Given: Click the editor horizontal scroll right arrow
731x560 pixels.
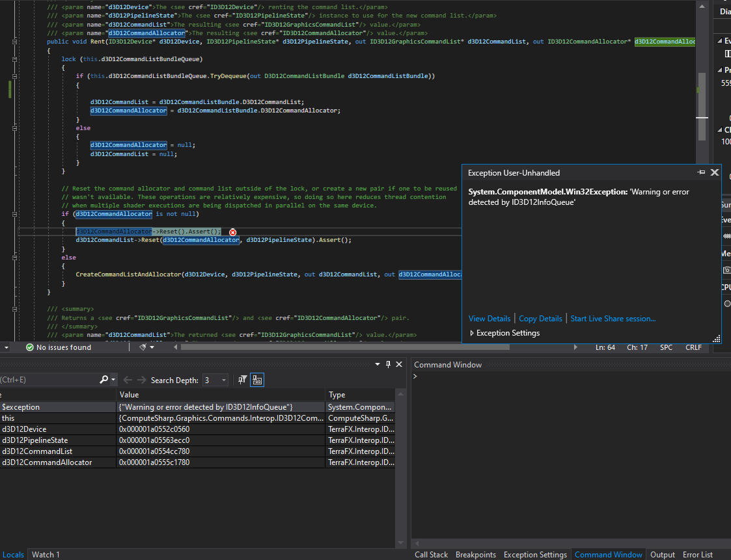Looking at the screenshot, I should point(575,347).
